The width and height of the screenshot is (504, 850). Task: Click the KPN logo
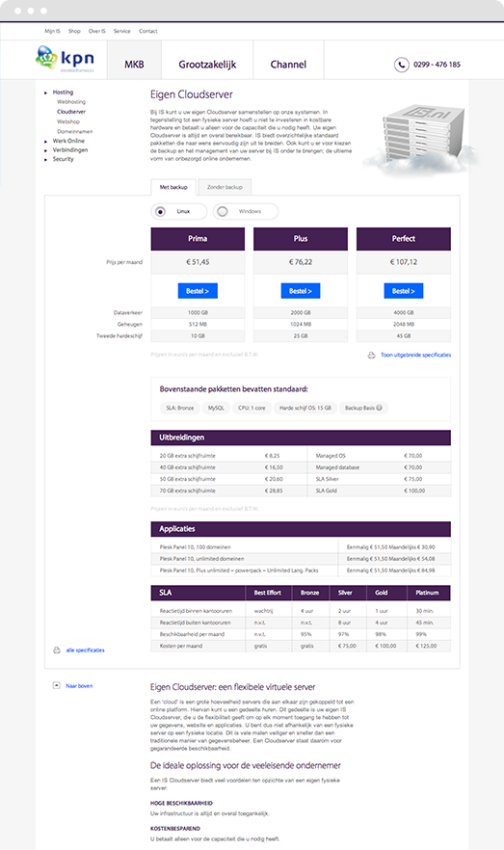[x=65, y=59]
